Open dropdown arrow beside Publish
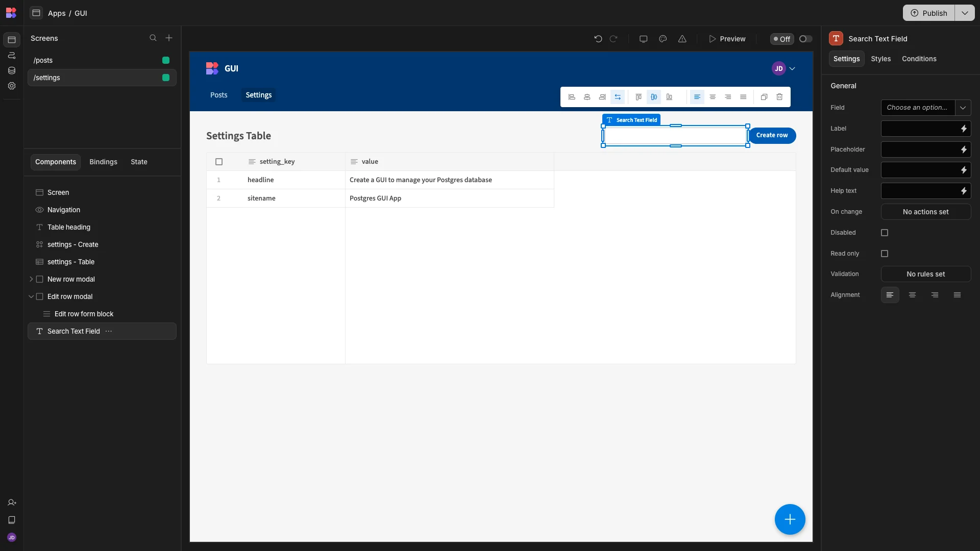 tap(965, 13)
